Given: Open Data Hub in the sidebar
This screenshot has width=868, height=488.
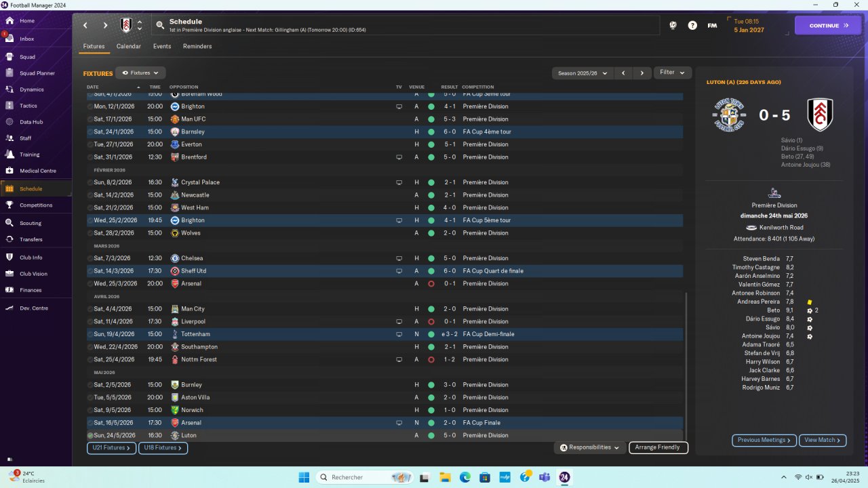Looking at the screenshot, I should tap(31, 122).
